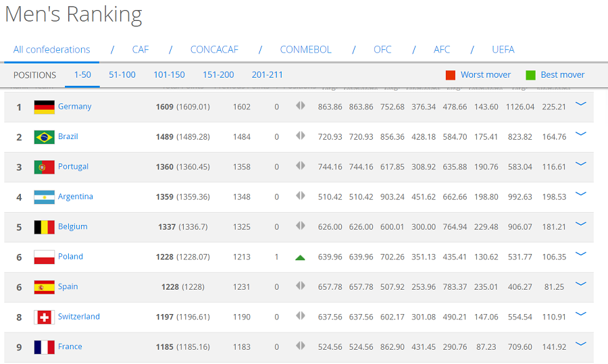The width and height of the screenshot is (608, 364).
Task: Click the France flag icon
Action: click(44, 347)
